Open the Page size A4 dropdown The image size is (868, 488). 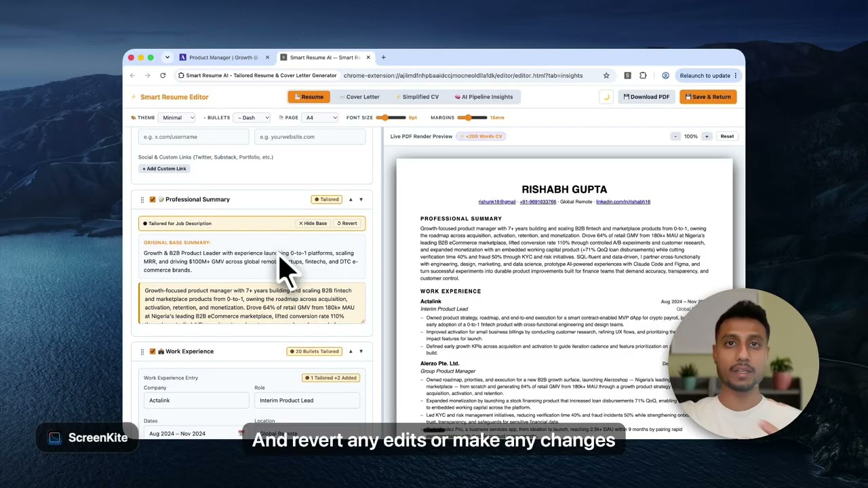(319, 117)
